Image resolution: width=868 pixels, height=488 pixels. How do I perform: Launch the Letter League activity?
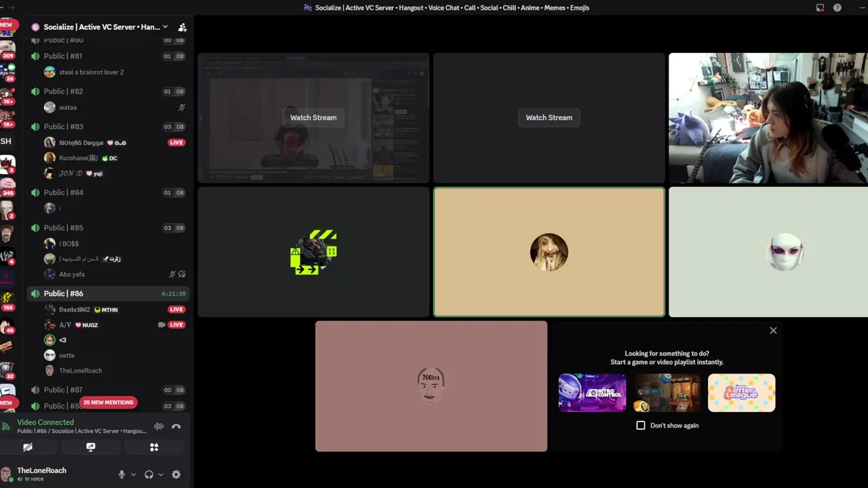741,392
